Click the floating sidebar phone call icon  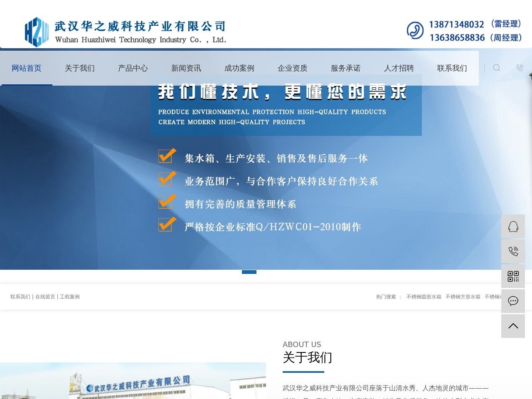coord(513,251)
